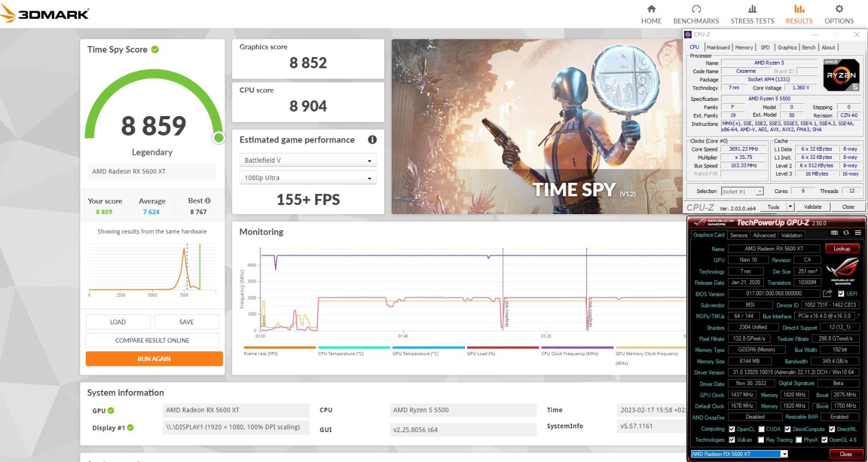This screenshot has height=462, width=868.
Task: Open the GPU-Z hamburger menu
Action: (x=858, y=233)
